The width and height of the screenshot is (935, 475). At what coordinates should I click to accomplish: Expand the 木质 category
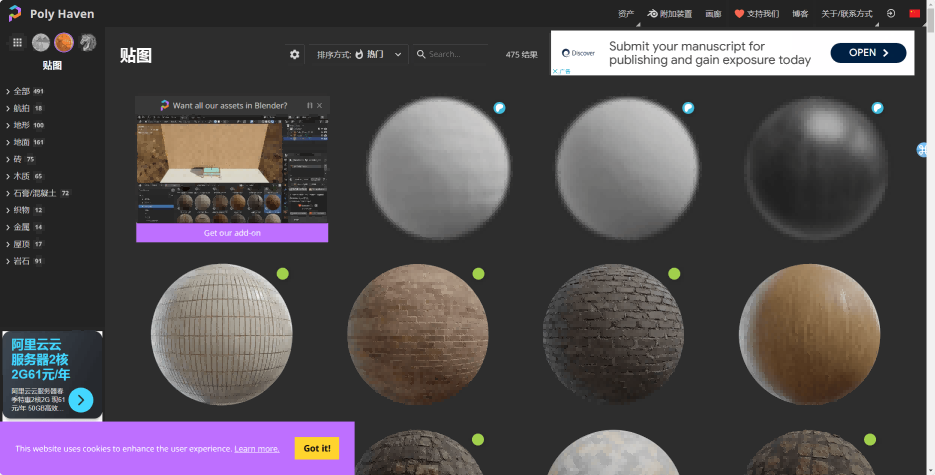(22, 176)
